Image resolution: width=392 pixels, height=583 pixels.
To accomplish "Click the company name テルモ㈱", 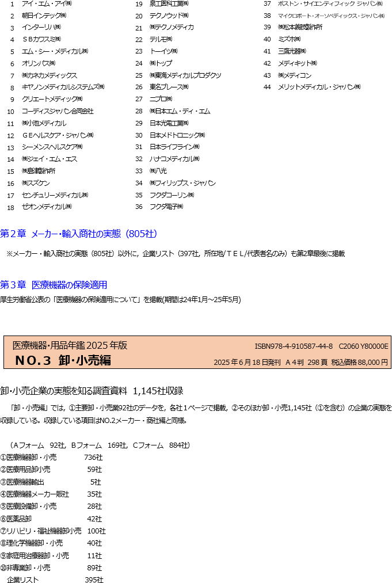I will click(x=161, y=39).
